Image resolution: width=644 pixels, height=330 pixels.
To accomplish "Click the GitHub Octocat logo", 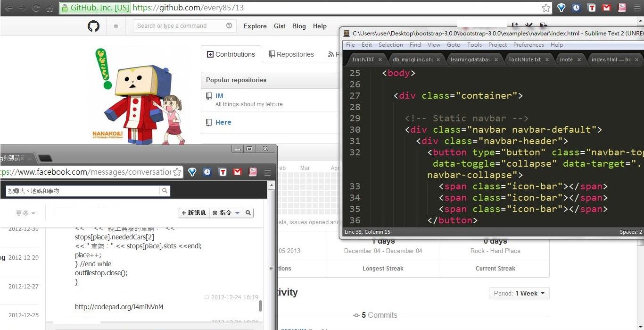I will 94,26.
